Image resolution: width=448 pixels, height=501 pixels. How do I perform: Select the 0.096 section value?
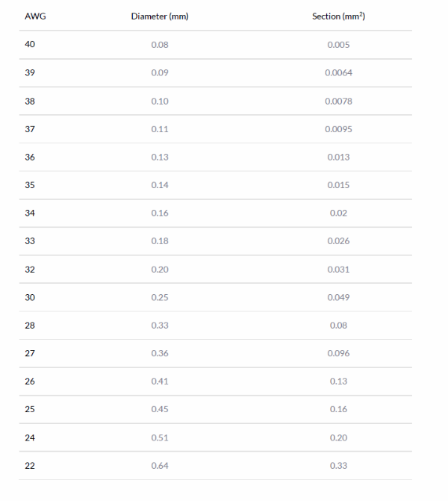338,353
